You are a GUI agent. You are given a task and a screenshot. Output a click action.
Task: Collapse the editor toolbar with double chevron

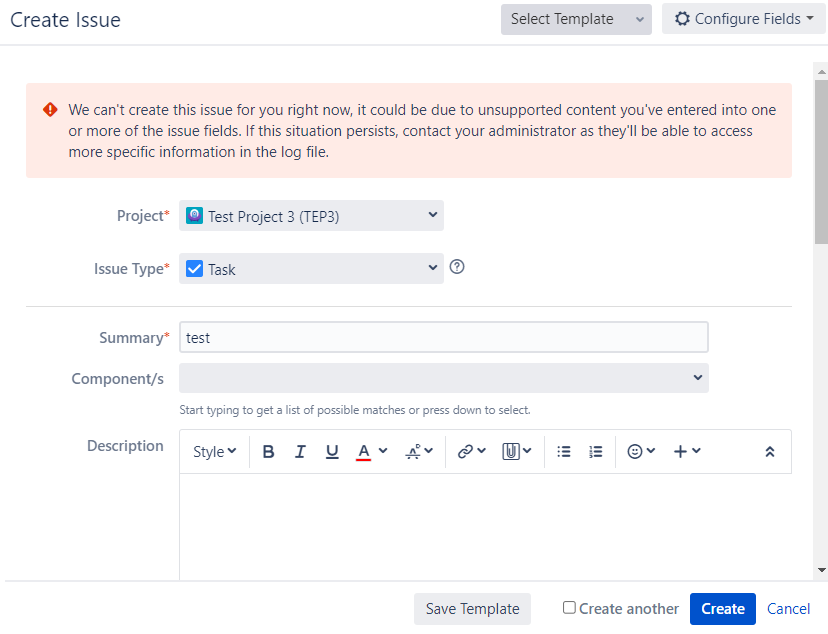coord(769,452)
